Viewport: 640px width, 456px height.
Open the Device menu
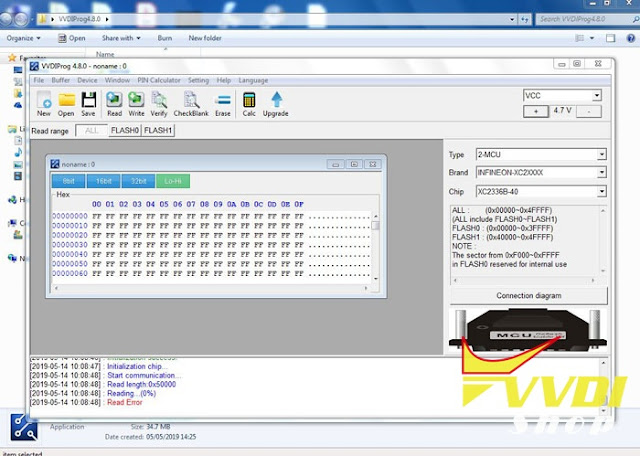(x=87, y=80)
